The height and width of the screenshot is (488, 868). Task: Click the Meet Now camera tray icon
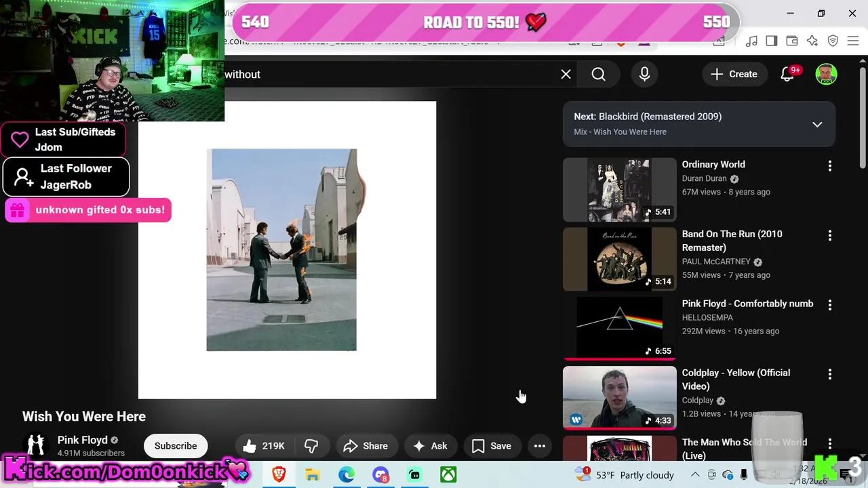[x=711, y=474]
